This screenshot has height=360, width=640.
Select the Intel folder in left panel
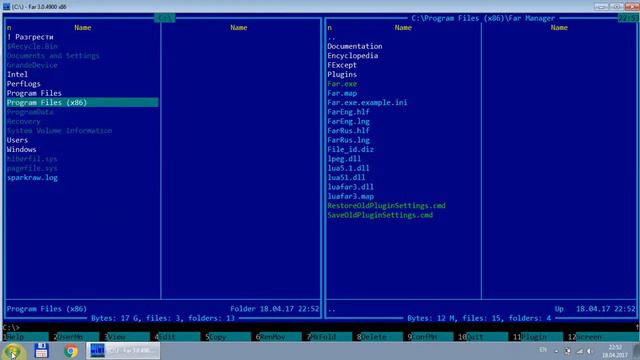[18, 75]
